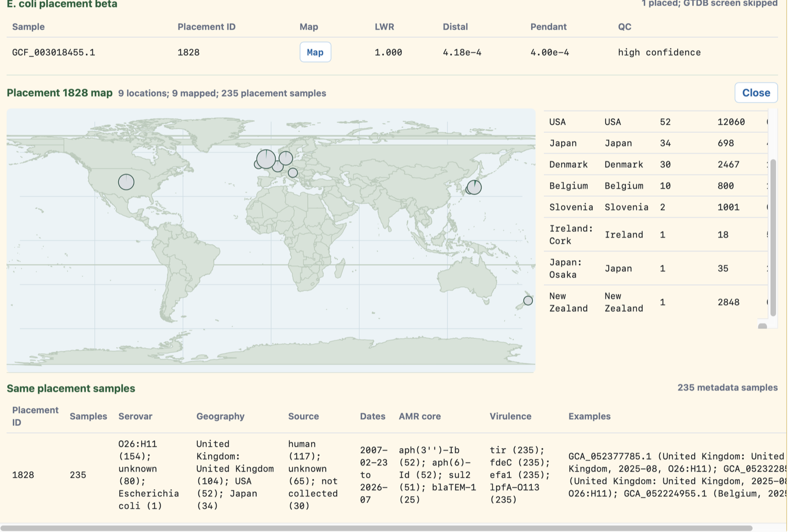Select the sample name GCF_003018455.1
Image resolution: width=795 pixels, height=532 pixels.
point(54,52)
